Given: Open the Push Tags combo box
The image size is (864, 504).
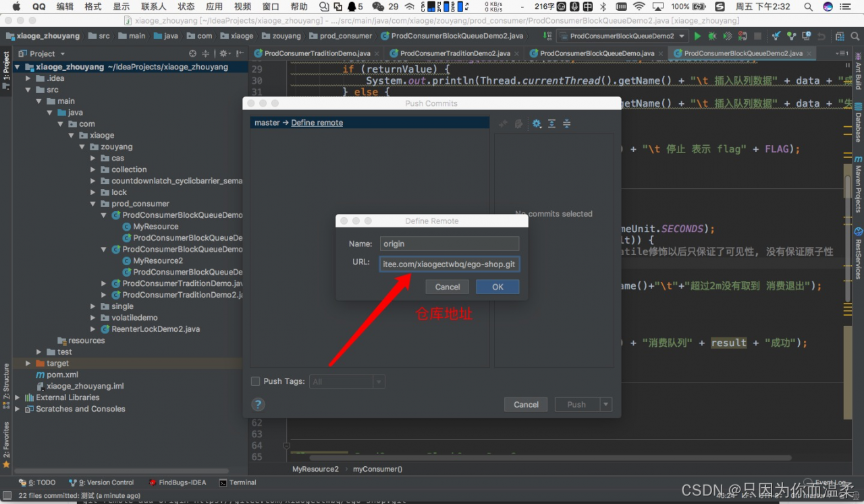Looking at the screenshot, I should coord(347,382).
